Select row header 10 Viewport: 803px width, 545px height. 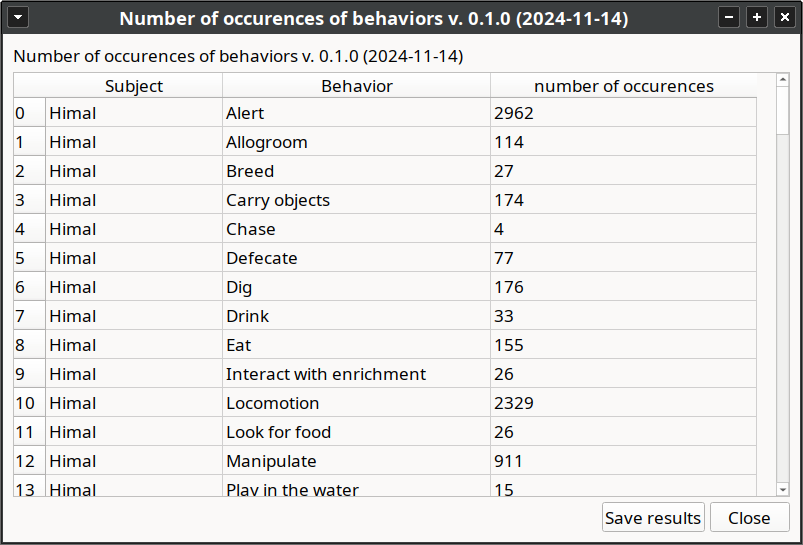pos(29,403)
